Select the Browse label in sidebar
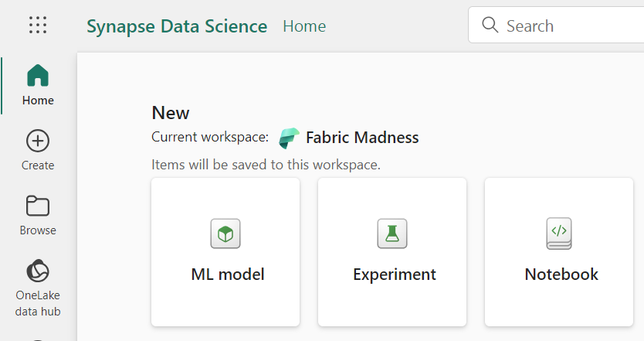The image size is (644, 341). pos(38,230)
